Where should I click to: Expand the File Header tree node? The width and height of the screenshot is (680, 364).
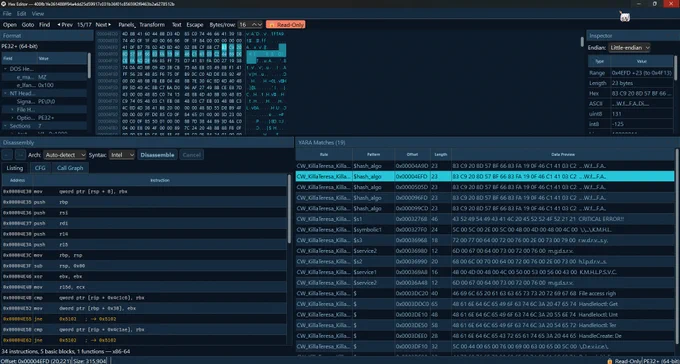pyautogui.click(x=13, y=110)
